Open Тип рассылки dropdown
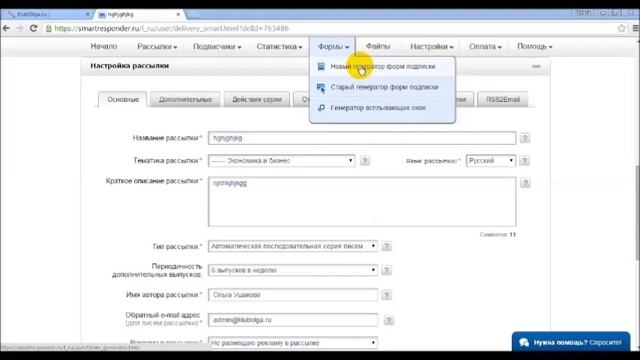The image size is (640, 360). (293, 246)
